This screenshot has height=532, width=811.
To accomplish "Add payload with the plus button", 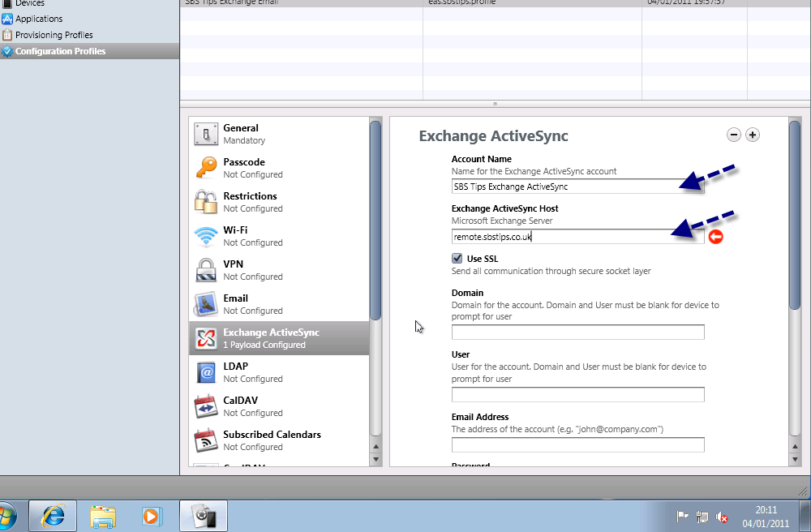I will (753, 135).
